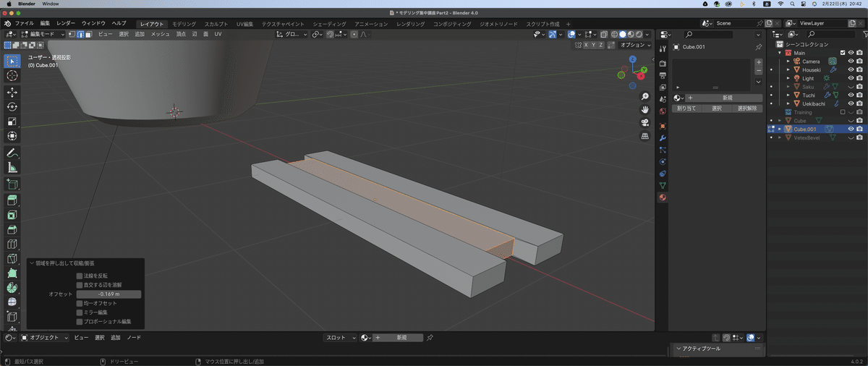Image resolution: width=868 pixels, height=366 pixels.
Task: Select Uekibachi in the outliner
Action: 814,103
